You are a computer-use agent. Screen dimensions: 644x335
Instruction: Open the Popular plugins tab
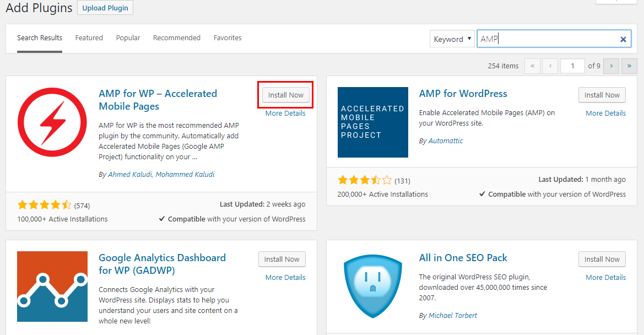click(128, 38)
